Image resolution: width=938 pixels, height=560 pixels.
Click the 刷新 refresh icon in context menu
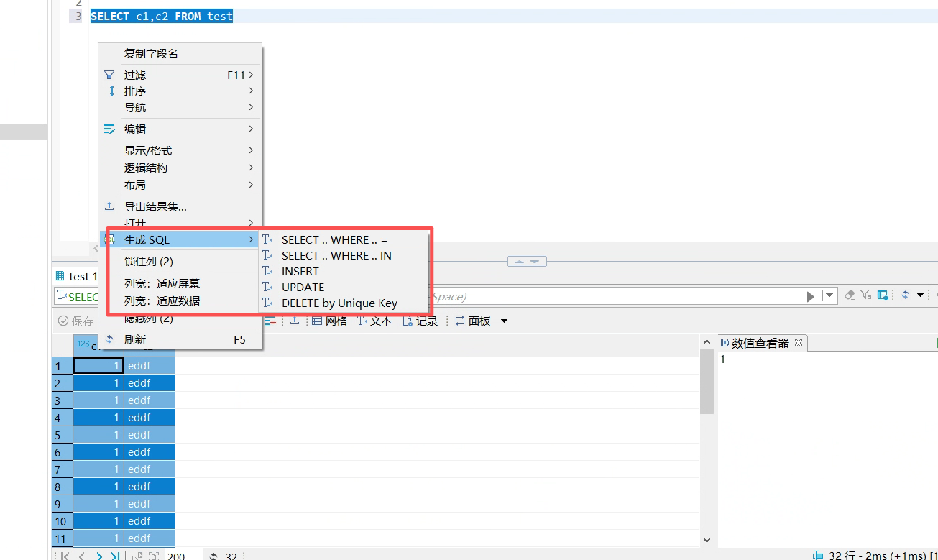(x=109, y=339)
